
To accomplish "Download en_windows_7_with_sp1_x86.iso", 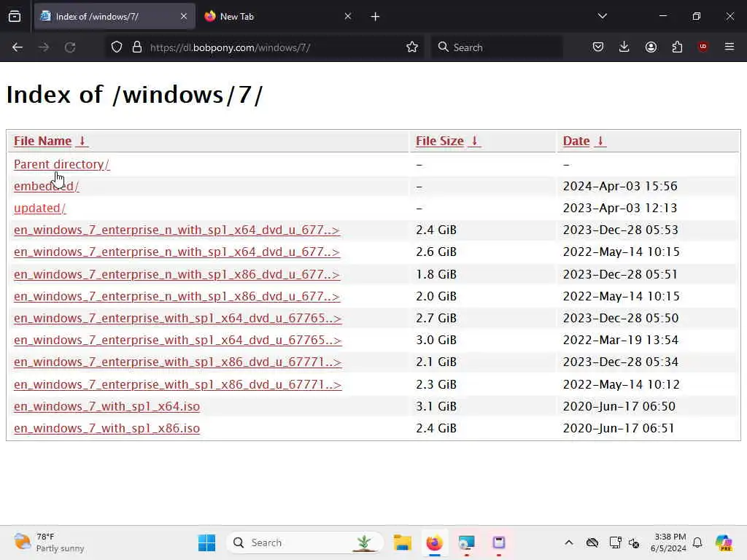I will click(x=107, y=428).
